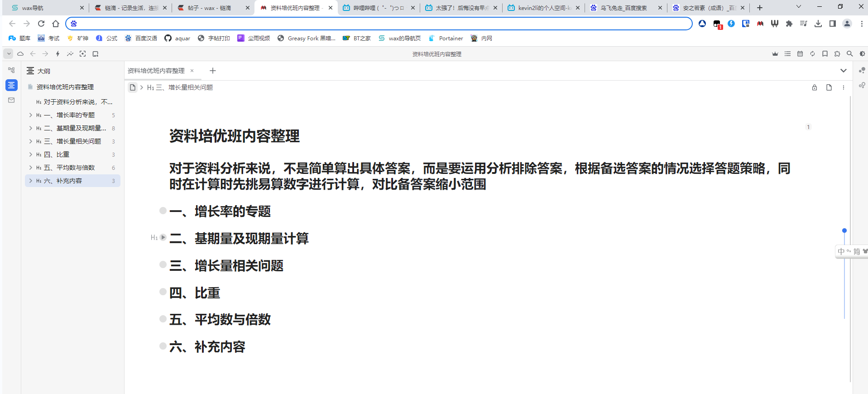
Task: Click the zigzag line icon in app toolbar
Action: click(70, 54)
